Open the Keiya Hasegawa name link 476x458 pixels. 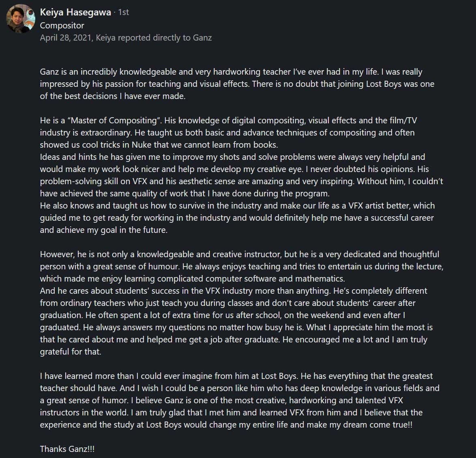point(75,13)
